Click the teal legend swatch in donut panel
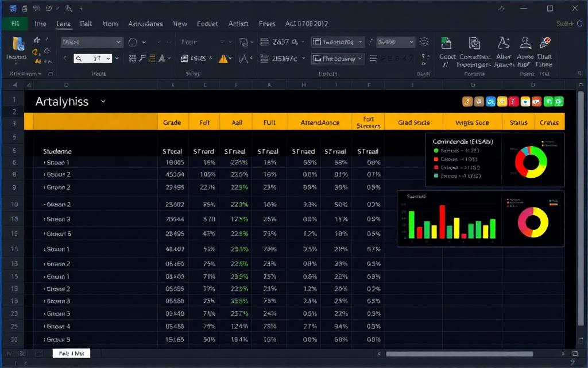Screen dimensions: 588x368 tap(436, 176)
